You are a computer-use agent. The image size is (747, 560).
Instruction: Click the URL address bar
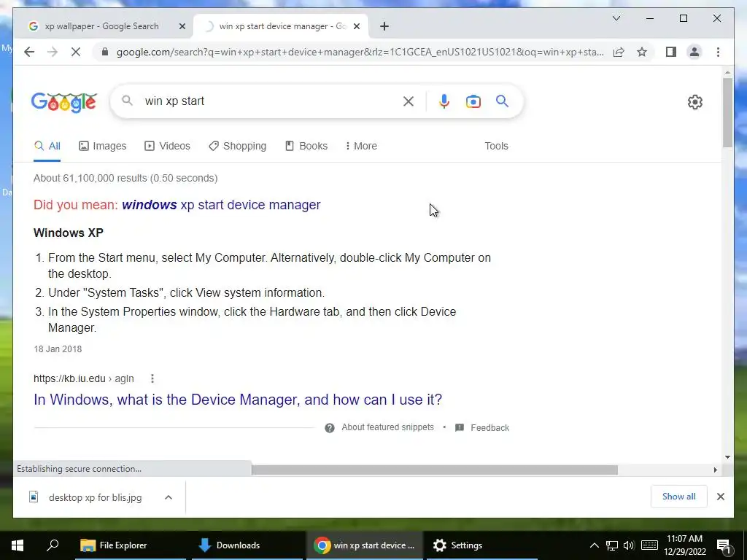(360, 52)
